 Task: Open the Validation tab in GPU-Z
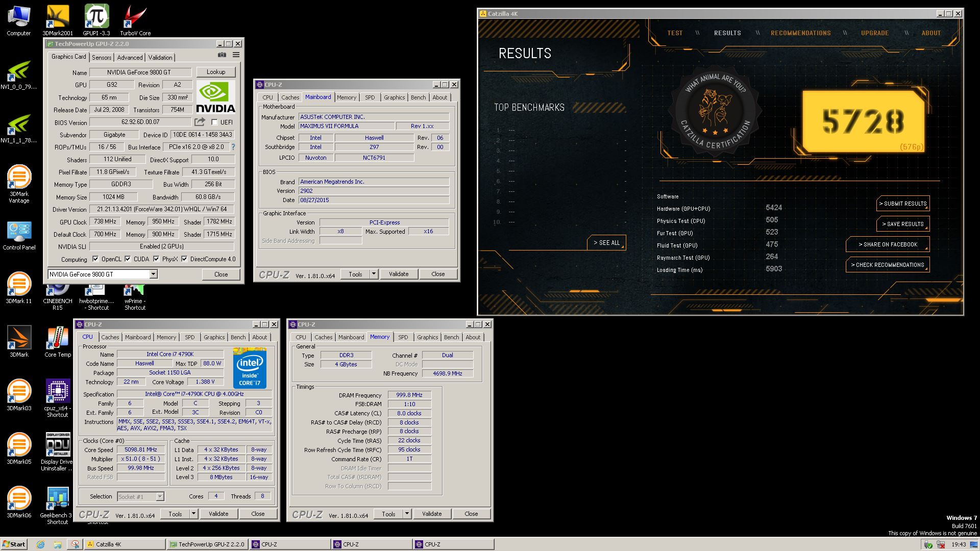(160, 58)
